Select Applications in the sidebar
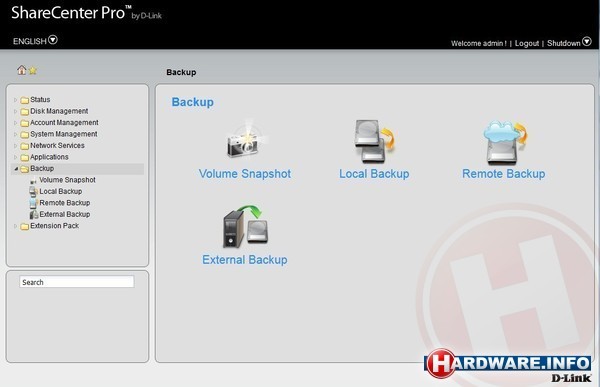Screen dimensions: 600x387 pos(49,157)
